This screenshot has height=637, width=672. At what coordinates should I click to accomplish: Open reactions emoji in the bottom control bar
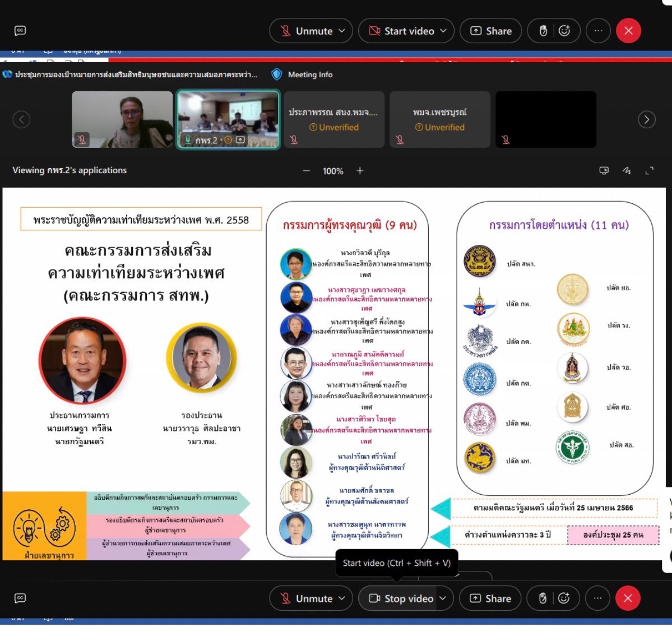pyautogui.click(x=564, y=598)
